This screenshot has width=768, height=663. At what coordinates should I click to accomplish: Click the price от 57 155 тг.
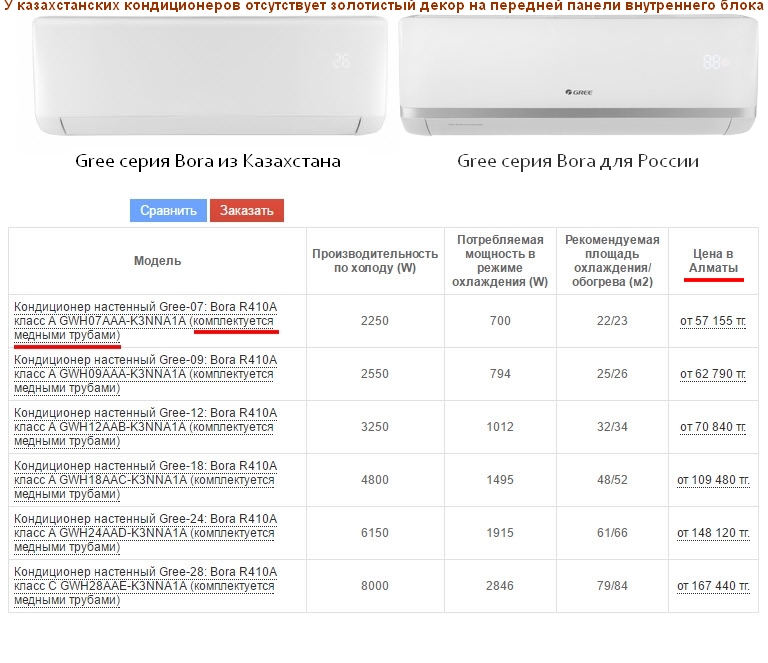click(714, 321)
